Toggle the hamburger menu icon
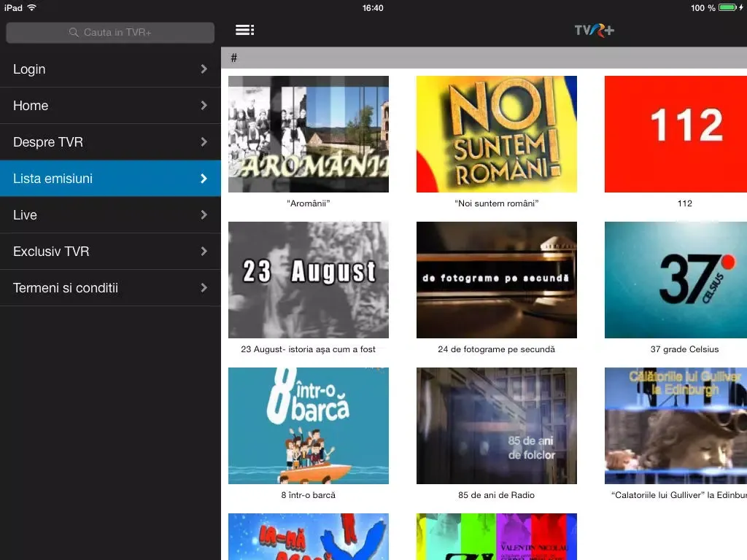 click(x=244, y=30)
